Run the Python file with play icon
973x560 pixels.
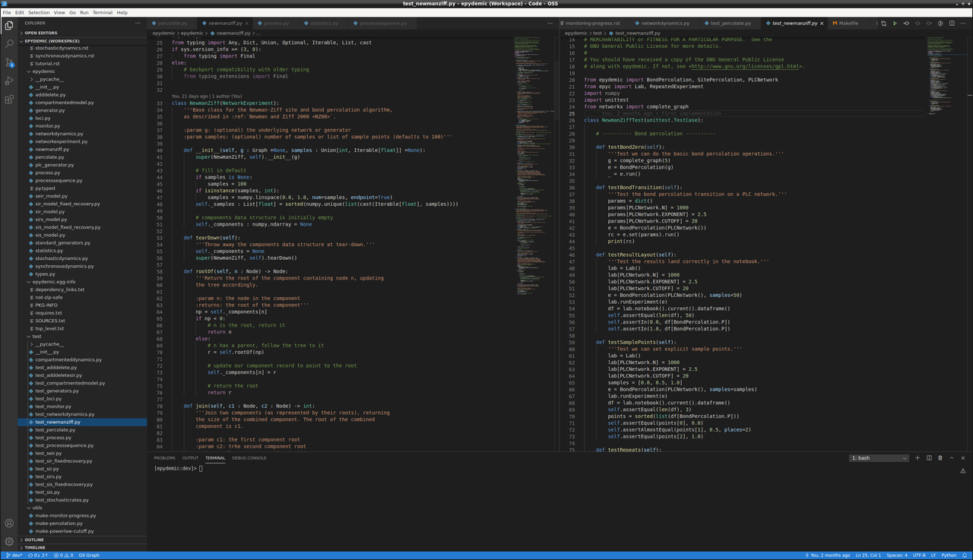tap(895, 24)
